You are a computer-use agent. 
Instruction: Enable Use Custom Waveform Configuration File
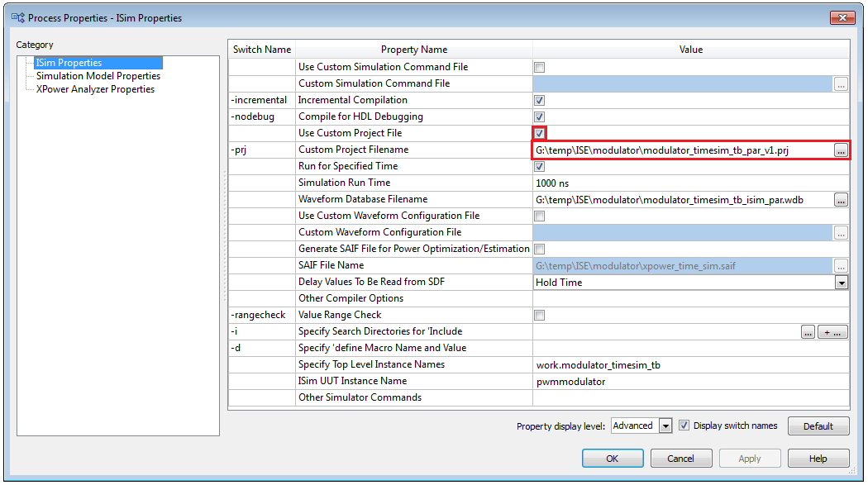[x=539, y=216]
